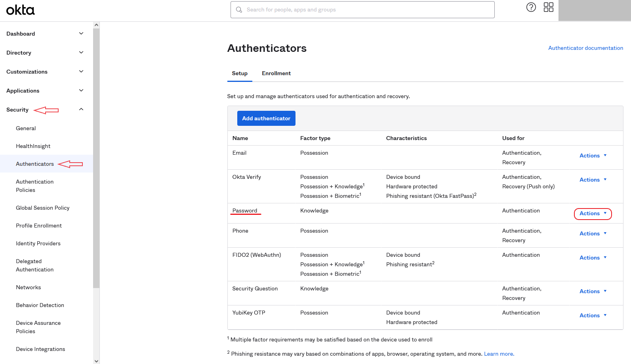Viewport: 631px width, 364px height.
Task: Switch to the Setup tab
Action: click(x=240, y=74)
